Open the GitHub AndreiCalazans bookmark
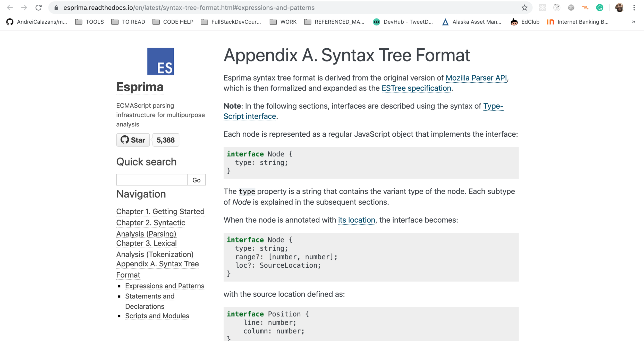The height and width of the screenshot is (341, 644). pos(37,22)
